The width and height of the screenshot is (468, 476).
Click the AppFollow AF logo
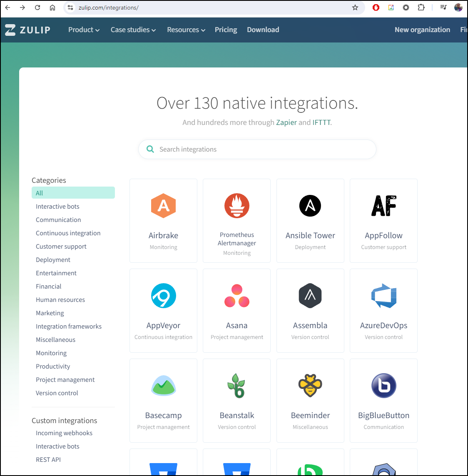pos(383,206)
